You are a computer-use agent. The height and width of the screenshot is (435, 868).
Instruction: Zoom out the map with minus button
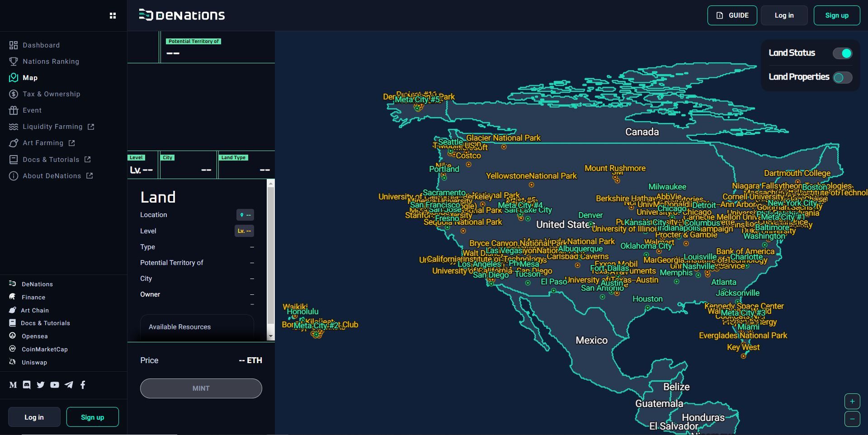point(852,419)
